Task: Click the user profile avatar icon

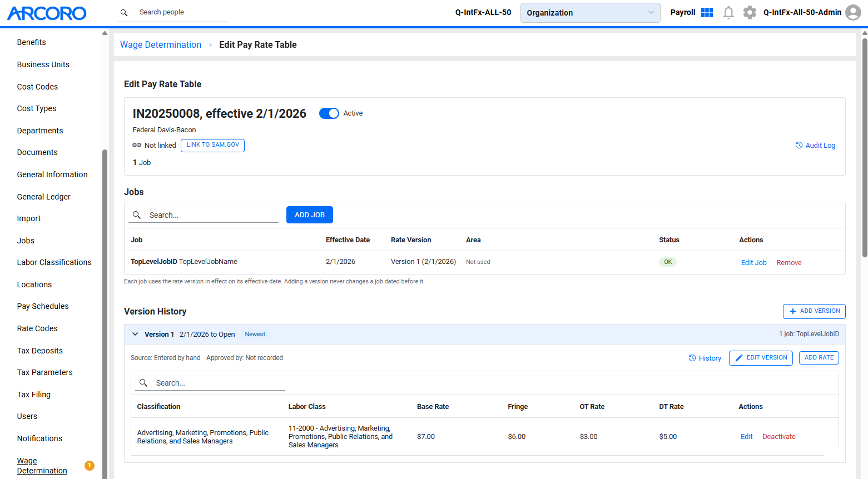Action: point(853,12)
